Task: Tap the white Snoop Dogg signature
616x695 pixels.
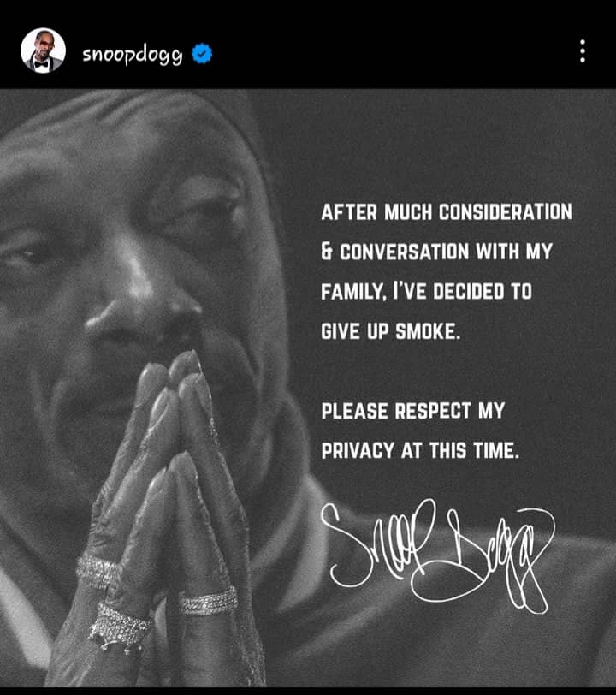Action: click(x=436, y=555)
